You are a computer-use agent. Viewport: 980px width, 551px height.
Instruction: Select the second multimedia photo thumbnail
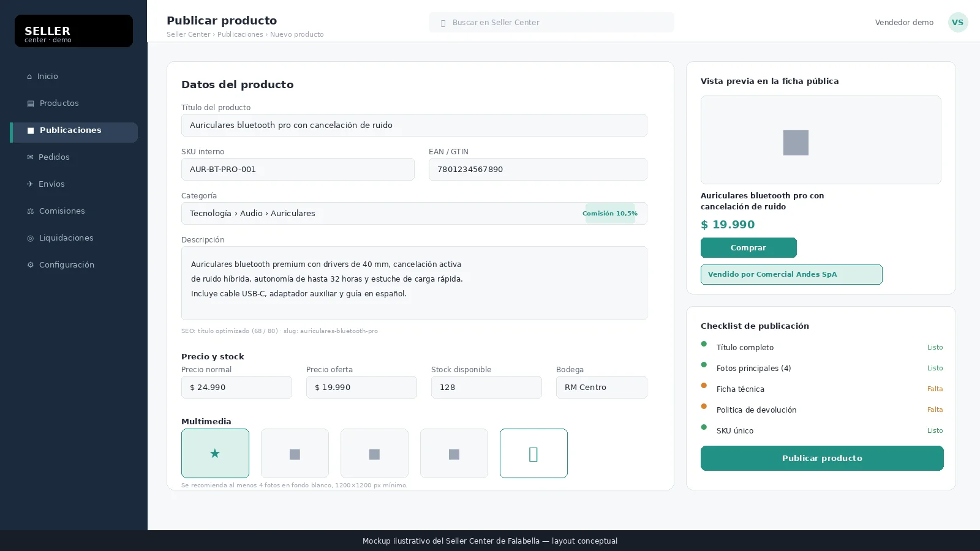295,453
